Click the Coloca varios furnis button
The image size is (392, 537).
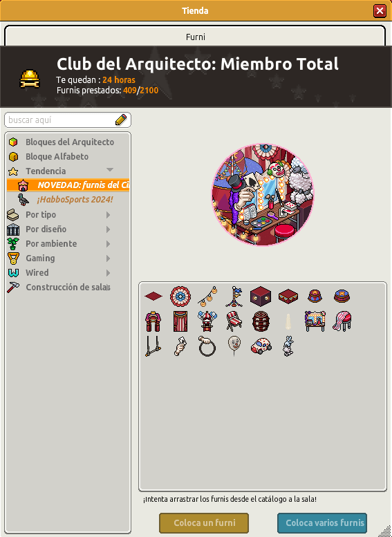[x=322, y=523]
